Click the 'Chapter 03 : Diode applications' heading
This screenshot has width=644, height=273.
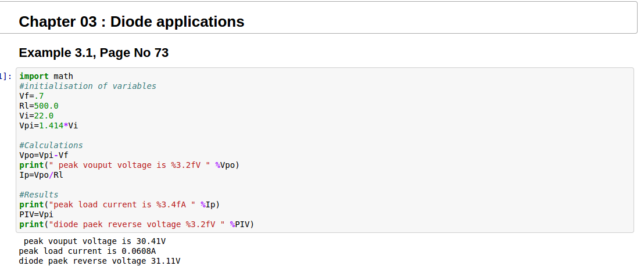click(131, 22)
